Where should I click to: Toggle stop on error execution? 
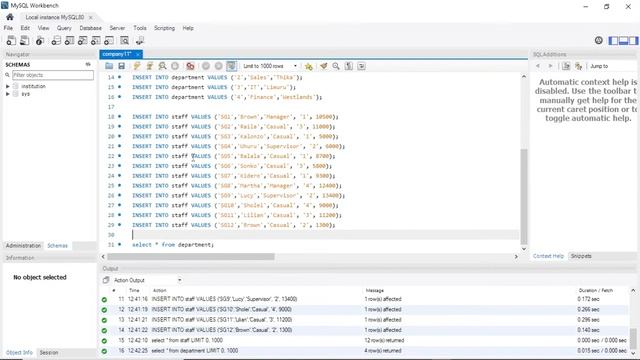[x=190, y=66]
